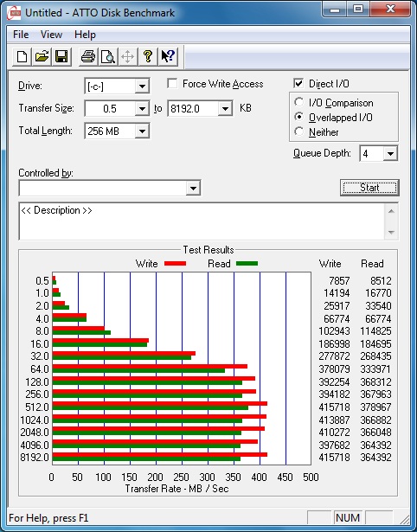The image size is (417, 532).
Task: Click the Start benchmark button
Action: 369,188
